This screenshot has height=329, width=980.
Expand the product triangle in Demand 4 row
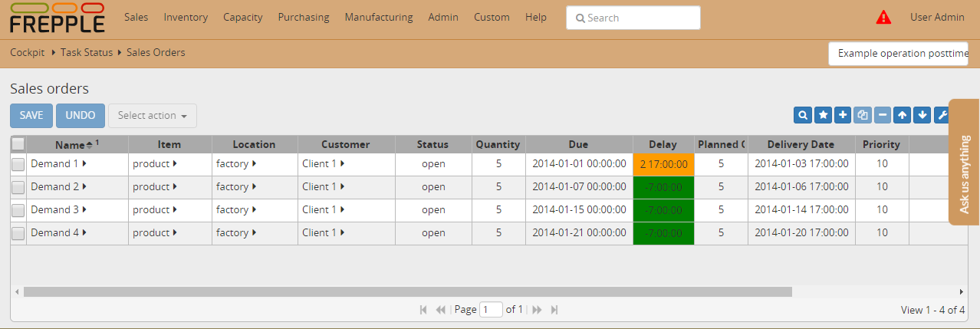tap(175, 232)
